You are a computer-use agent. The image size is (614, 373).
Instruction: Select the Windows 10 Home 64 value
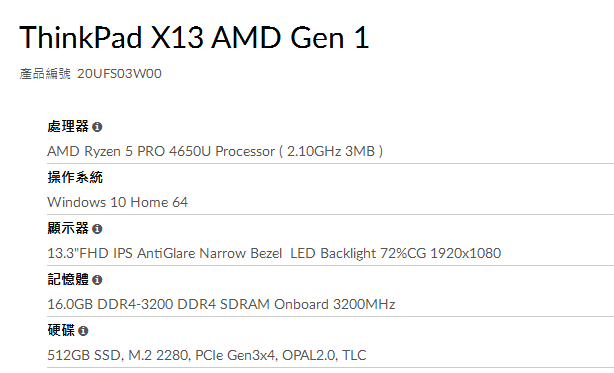click(117, 202)
